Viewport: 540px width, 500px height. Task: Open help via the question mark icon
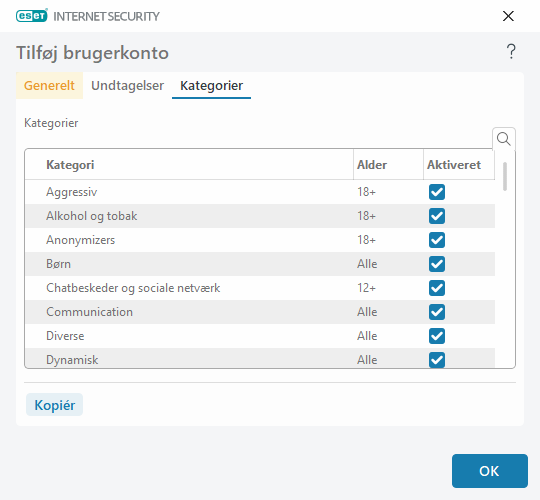point(511,52)
